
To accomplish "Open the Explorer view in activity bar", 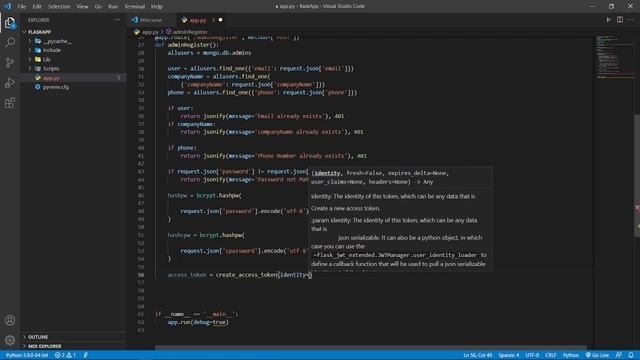I will [x=10, y=23].
